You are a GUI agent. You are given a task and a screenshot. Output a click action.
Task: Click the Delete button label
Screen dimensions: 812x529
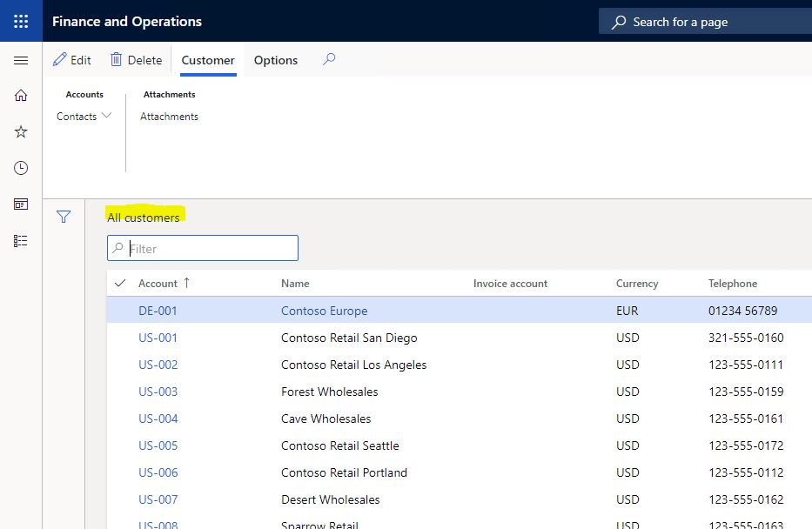point(145,60)
